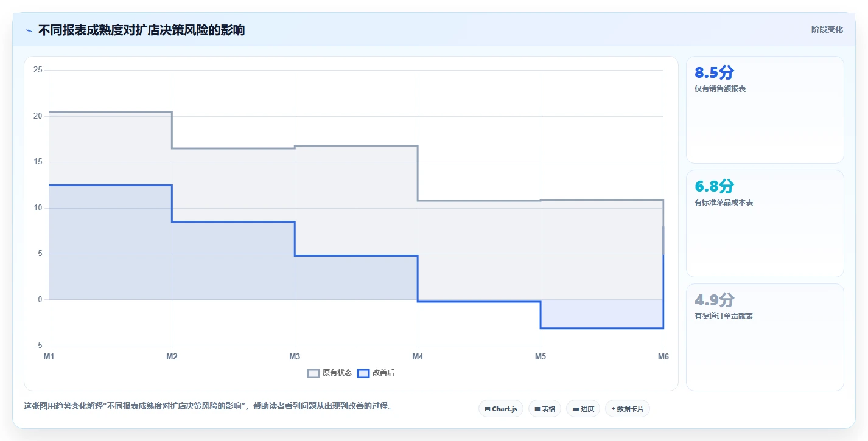Click the 数据卡片 tag pill
This screenshot has width=868, height=441.
(x=628, y=409)
